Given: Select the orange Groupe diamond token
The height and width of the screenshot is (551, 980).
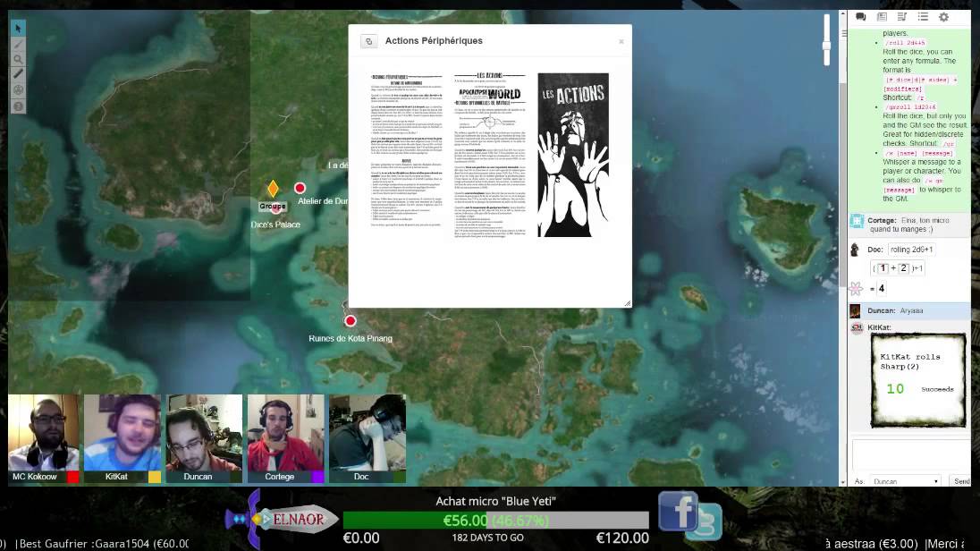Looking at the screenshot, I should [273, 188].
